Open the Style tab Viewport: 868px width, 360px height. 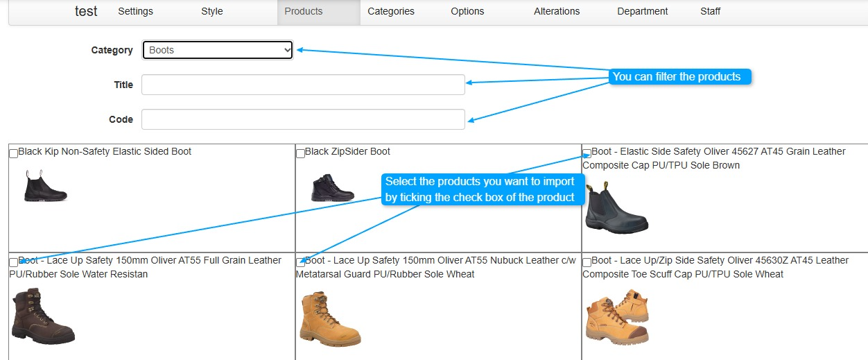pyautogui.click(x=212, y=11)
